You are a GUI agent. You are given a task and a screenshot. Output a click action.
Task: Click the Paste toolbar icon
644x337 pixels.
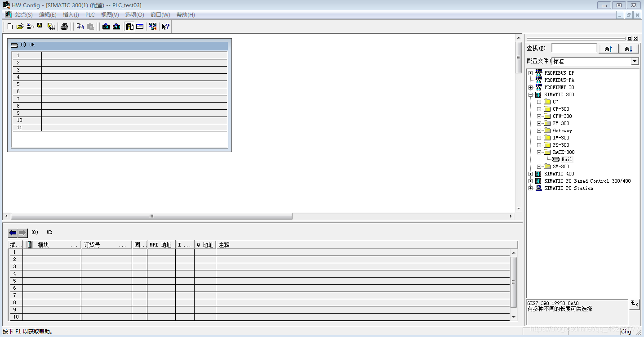(x=90, y=27)
